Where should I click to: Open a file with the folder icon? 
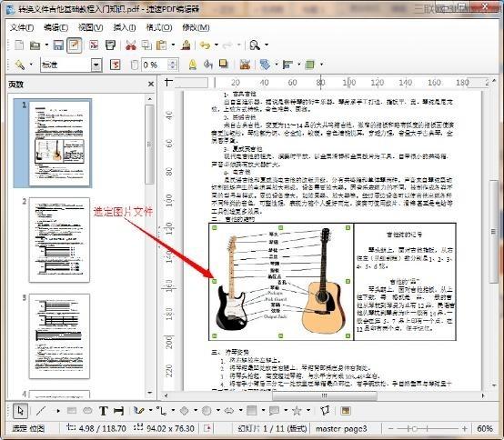35,45
